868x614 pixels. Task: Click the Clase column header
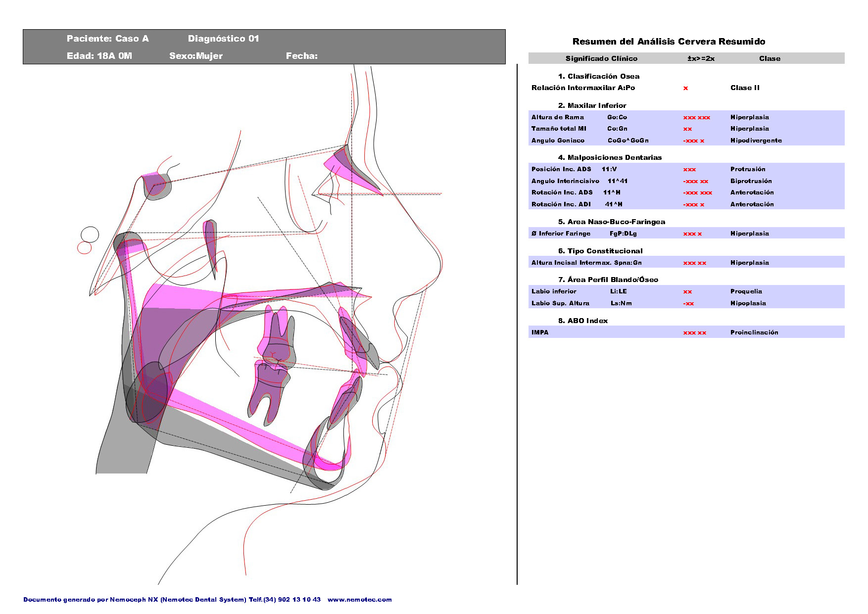click(769, 58)
